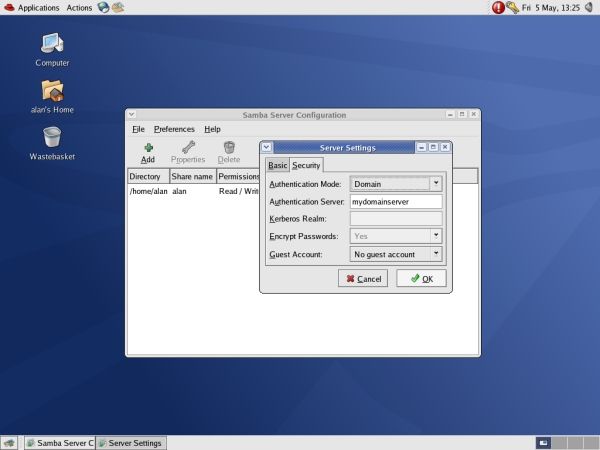Close the Samba Server Configuration window
Viewport: 600px width, 450px height.
click(474, 114)
